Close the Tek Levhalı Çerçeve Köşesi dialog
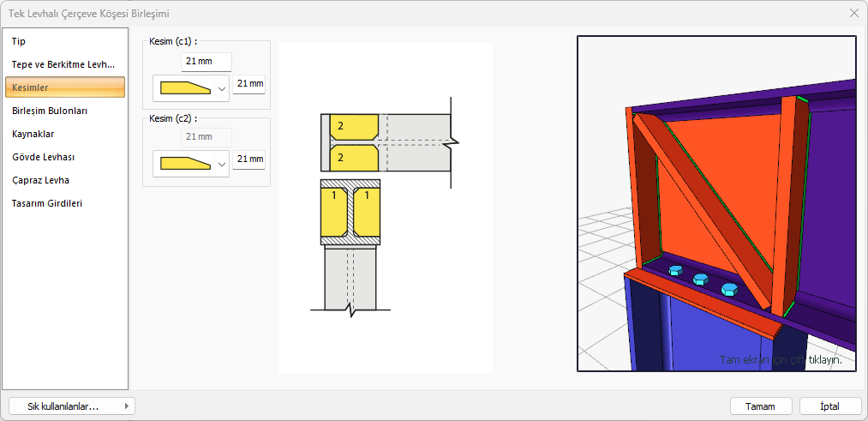This screenshot has height=421, width=868. pos(853,14)
